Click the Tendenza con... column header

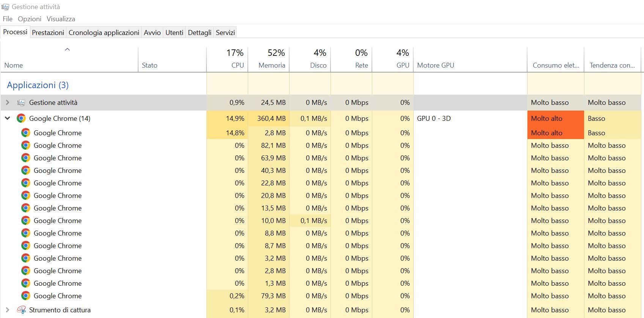(612, 60)
